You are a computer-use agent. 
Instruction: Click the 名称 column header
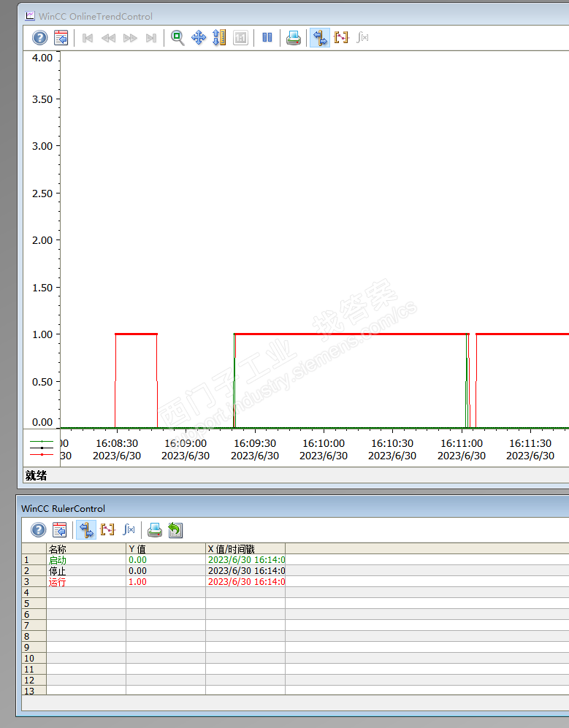86,548
